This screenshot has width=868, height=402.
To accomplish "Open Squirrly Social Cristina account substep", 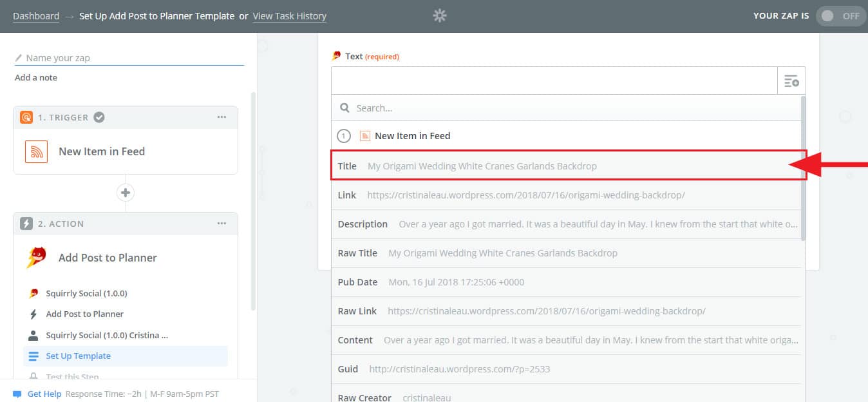I will [107, 335].
